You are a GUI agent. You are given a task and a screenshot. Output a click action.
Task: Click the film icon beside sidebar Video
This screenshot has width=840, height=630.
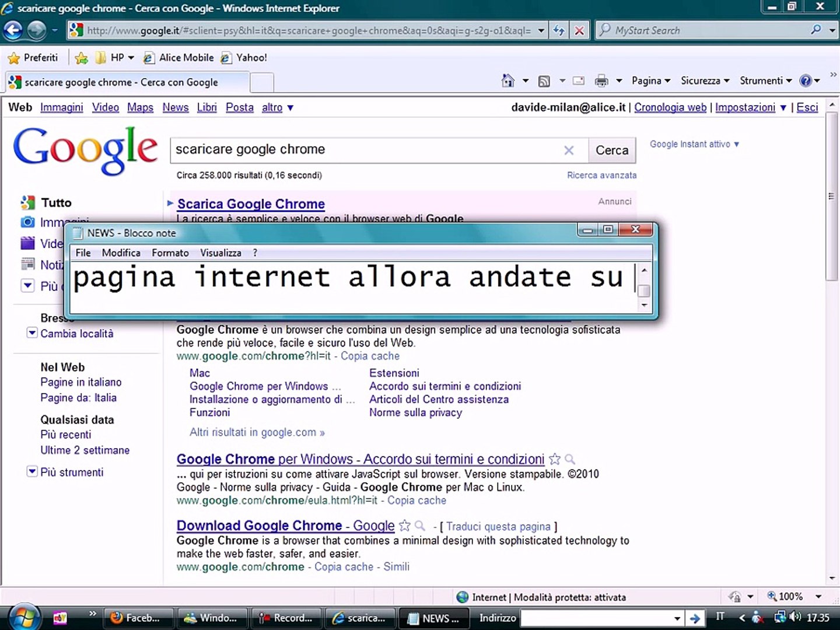tap(27, 243)
